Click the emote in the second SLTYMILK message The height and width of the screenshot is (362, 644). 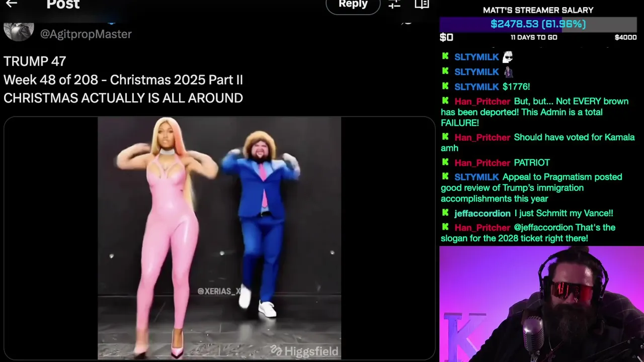coord(508,72)
